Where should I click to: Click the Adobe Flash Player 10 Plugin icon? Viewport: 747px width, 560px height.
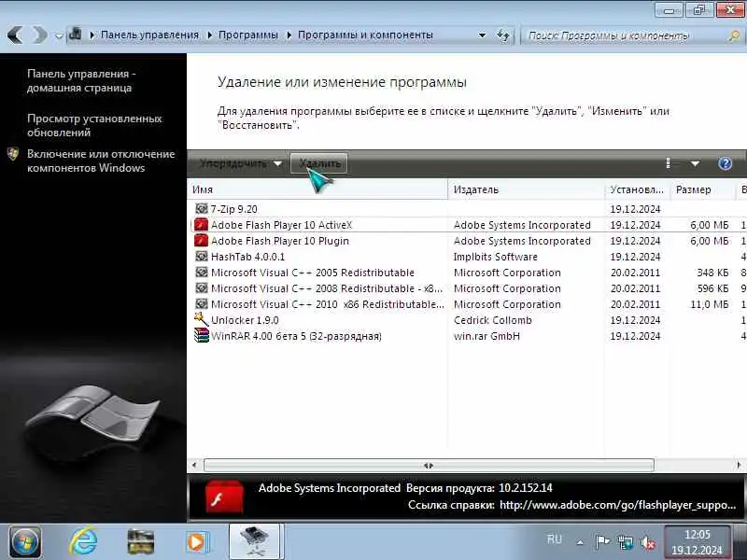tap(201, 241)
